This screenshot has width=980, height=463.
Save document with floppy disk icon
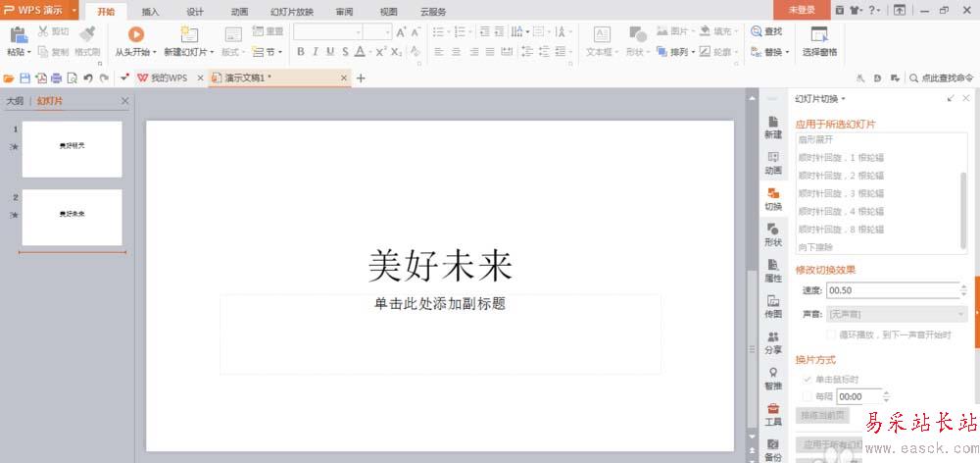coord(25,78)
